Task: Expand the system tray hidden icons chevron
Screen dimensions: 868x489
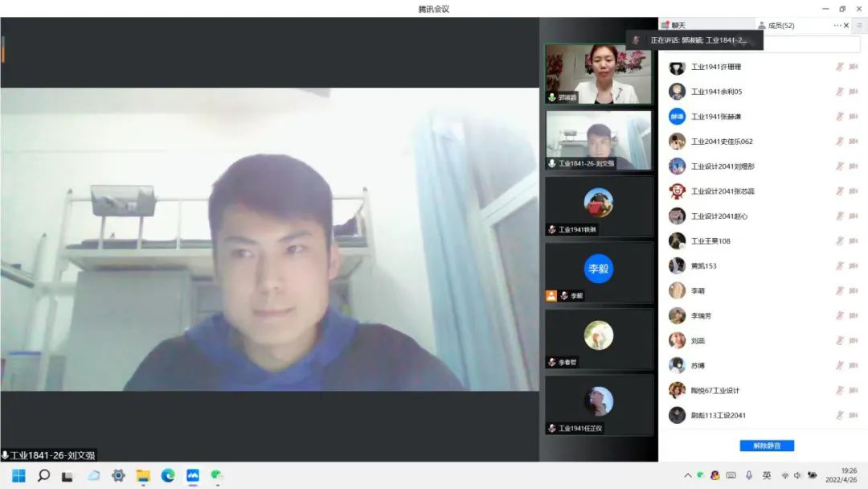Action: click(x=687, y=475)
